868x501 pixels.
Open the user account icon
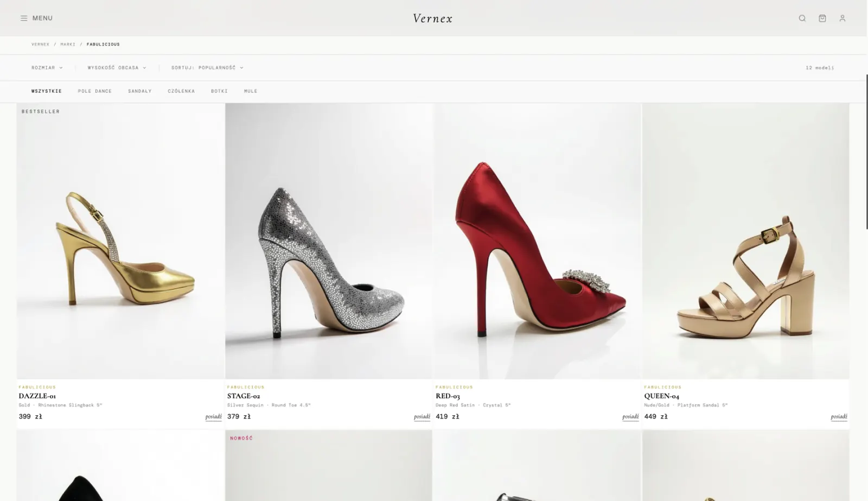click(843, 18)
